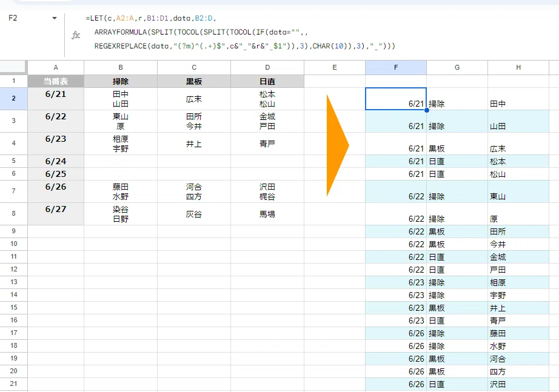The height and width of the screenshot is (392, 559).
Task: Select row 9 header
Action: tap(13, 231)
